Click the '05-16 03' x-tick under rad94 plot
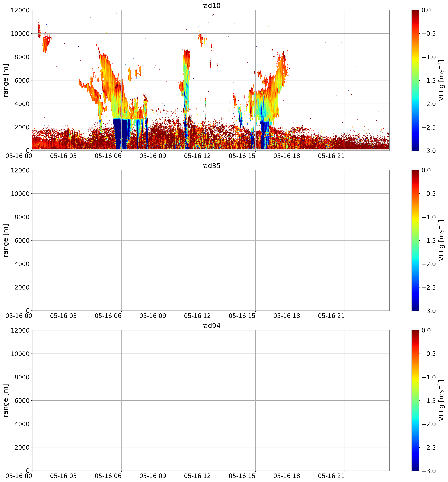Image resolution: width=448 pixels, height=482 pixels. (x=63, y=476)
